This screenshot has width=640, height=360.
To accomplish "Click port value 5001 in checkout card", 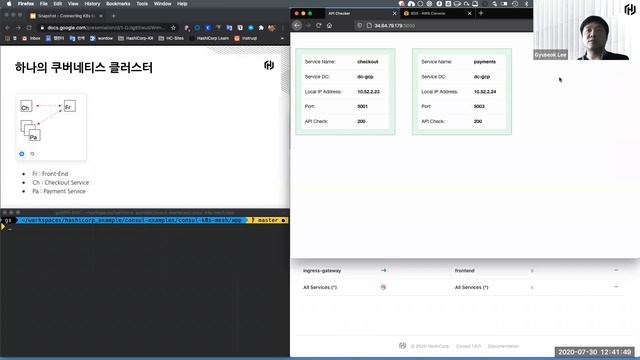I will point(362,107).
